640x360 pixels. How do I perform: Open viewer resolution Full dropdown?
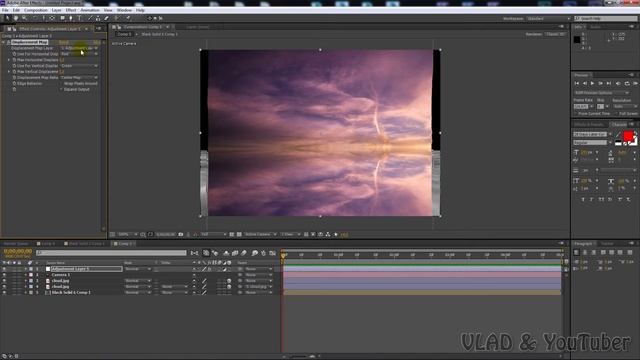pyautogui.click(x=213, y=234)
